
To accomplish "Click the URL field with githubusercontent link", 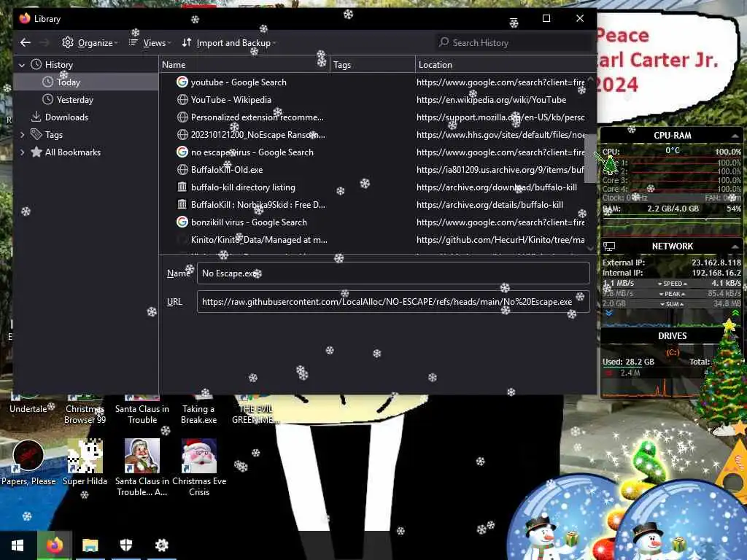I will 393,302.
